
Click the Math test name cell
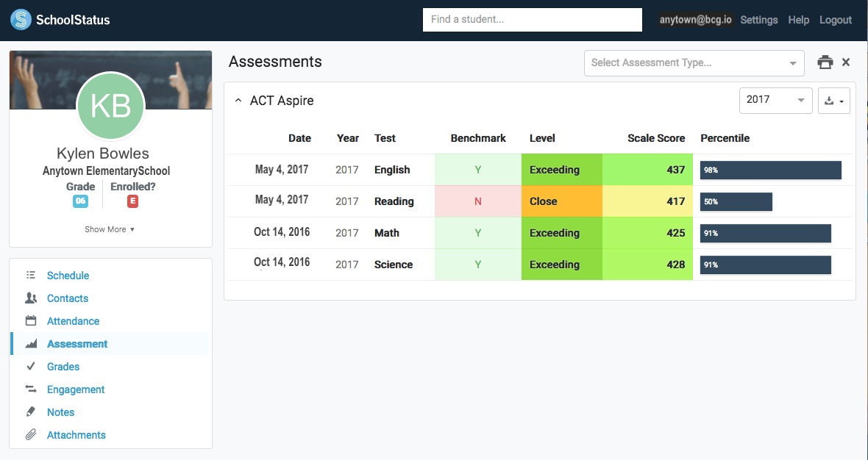coord(386,233)
